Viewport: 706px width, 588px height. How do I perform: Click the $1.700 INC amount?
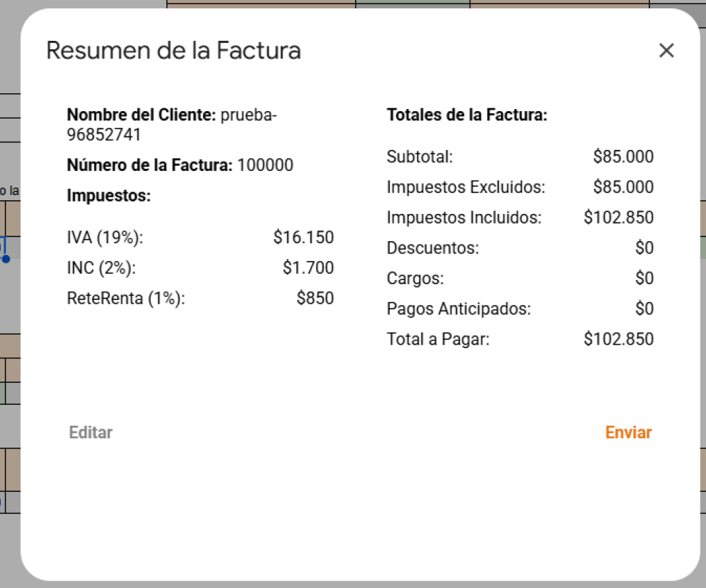308,268
